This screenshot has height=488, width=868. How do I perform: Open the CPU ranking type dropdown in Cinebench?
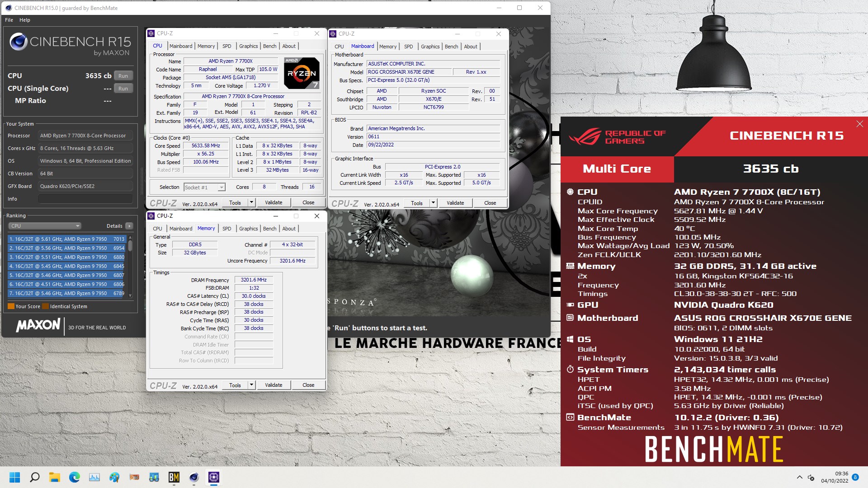coord(44,226)
